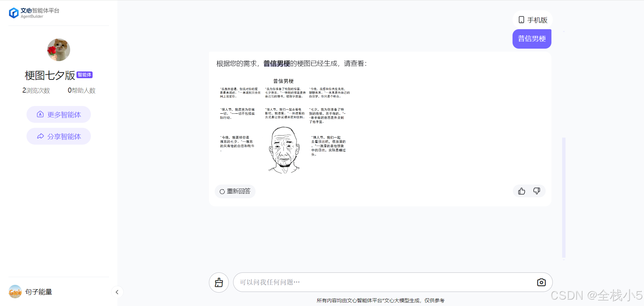Switch to 手机版 mobile view
Image resolution: width=644 pixels, height=306 pixels.
(533, 20)
